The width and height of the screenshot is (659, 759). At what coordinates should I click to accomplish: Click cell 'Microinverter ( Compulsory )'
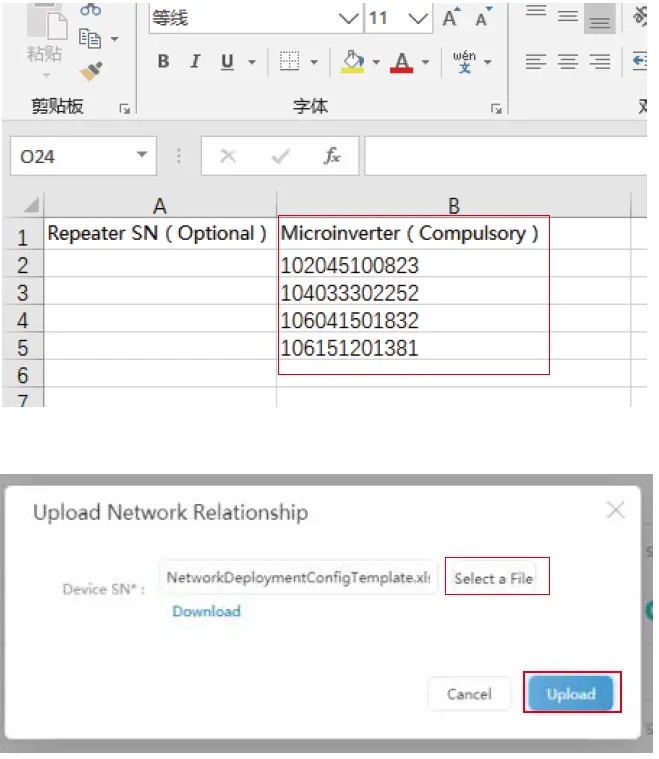coord(454,234)
